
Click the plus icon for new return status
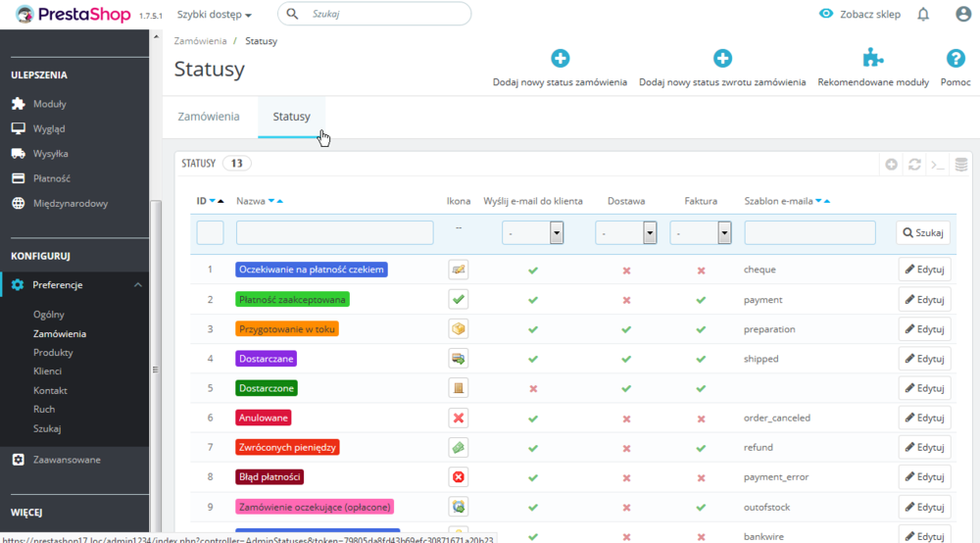[722, 58]
